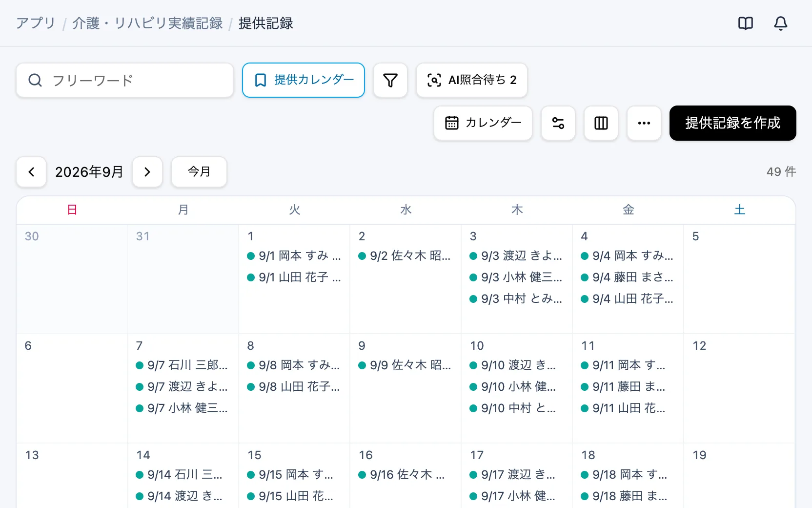The height and width of the screenshot is (508, 812).
Task: Select the 提供カレンダー saved view
Action: [304, 80]
